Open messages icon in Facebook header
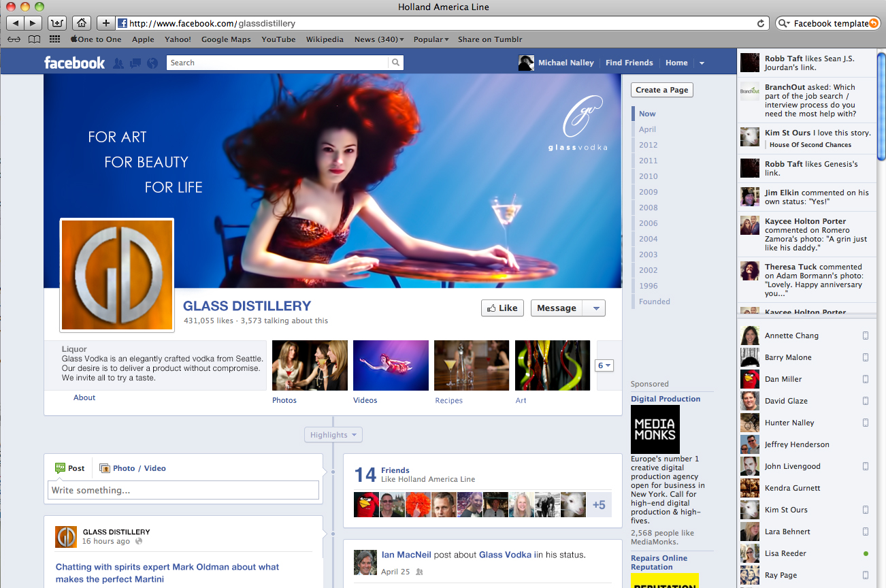This screenshot has height=588, width=886. point(135,63)
